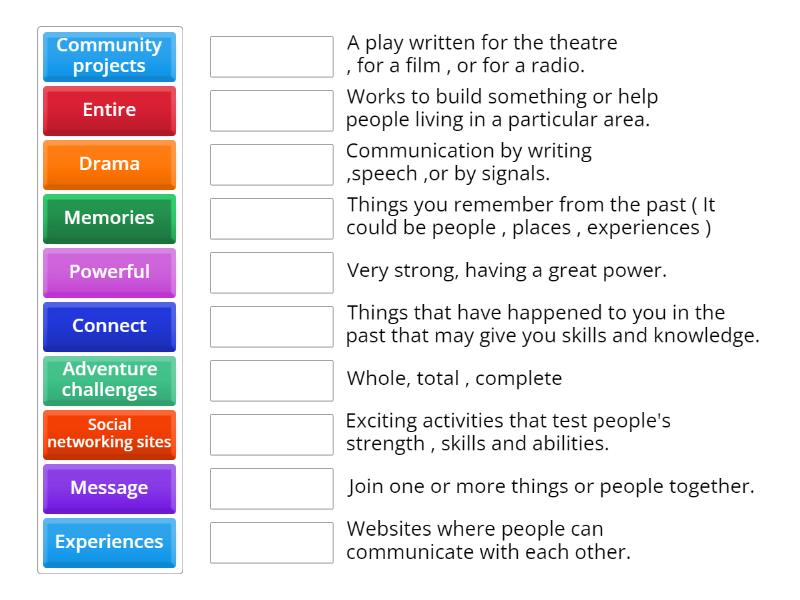Select the box beside 'Whole, total, complete'
800x600 pixels.
(x=271, y=380)
